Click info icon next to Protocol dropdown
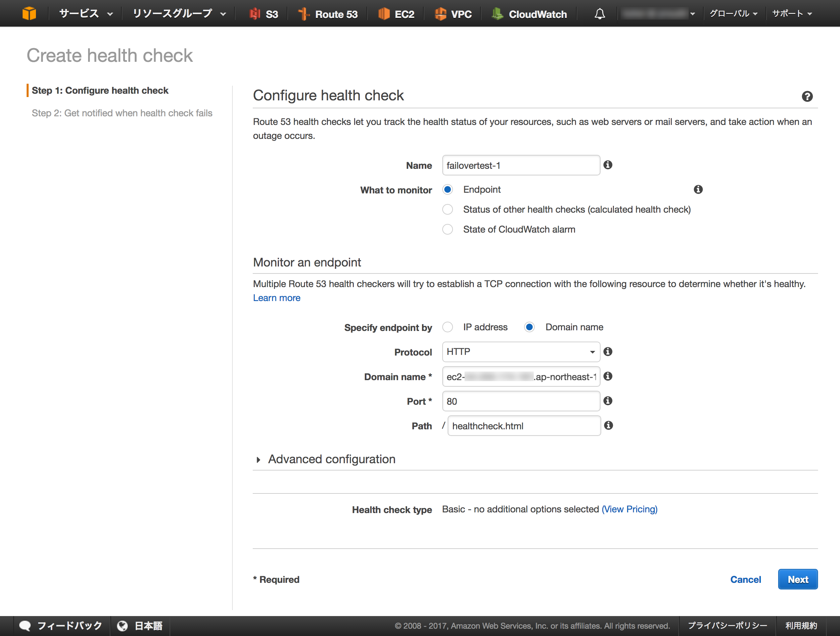840x636 pixels. tap(608, 352)
